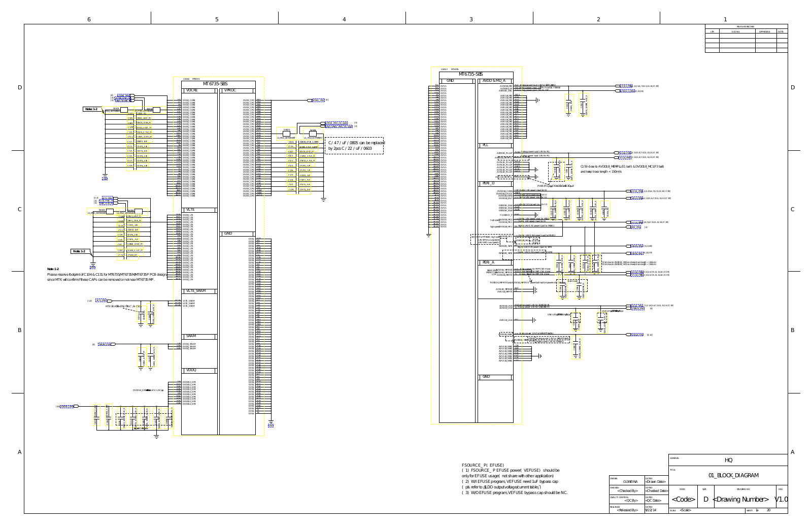
Task: Click the AVDD & MD_A section header
Action: (x=494, y=81)
